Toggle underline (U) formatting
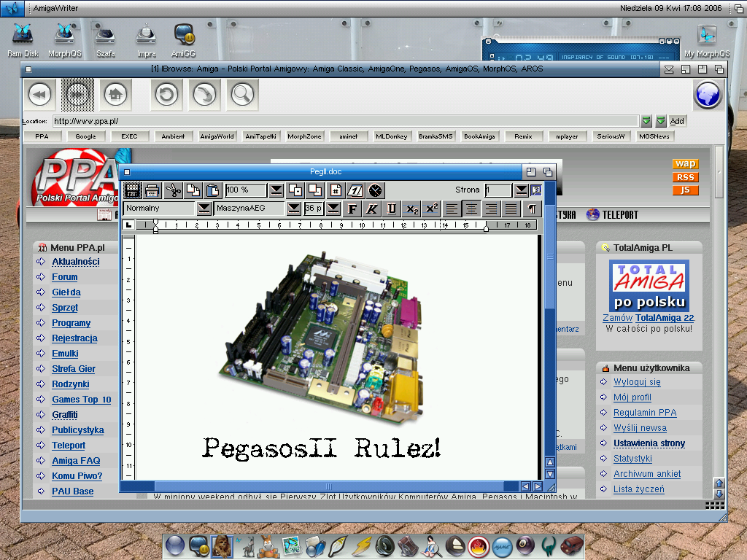Viewport: 747px width, 560px height. pyautogui.click(x=392, y=209)
